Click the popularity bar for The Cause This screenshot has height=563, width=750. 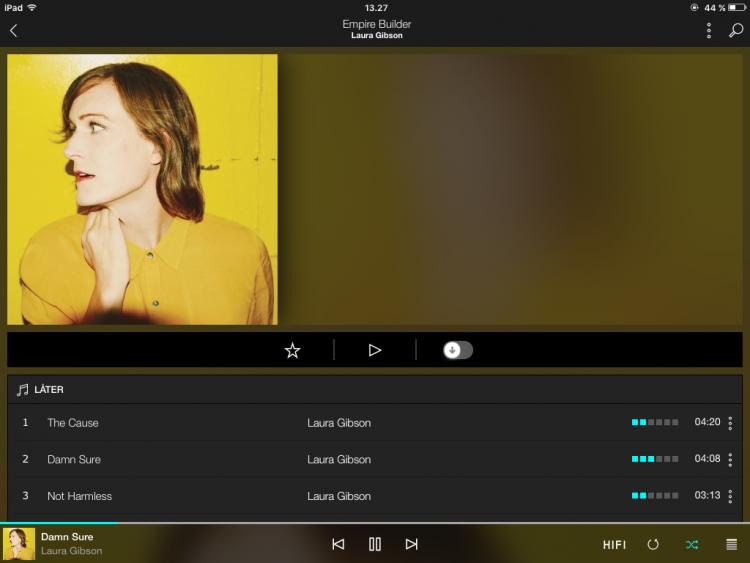pyautogui.click(x=655, y=422)
